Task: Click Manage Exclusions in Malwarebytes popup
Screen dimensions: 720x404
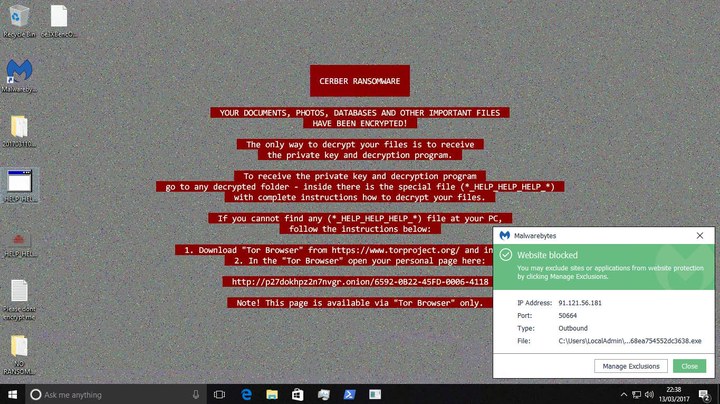Action: [x=631, y=366]
